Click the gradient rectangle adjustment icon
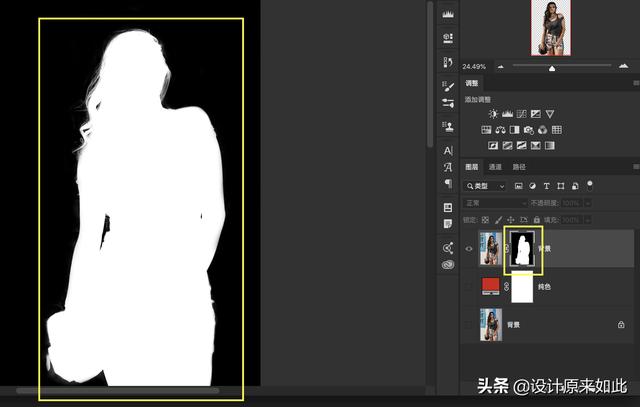 pyautogui.click(x=550, y=145)
